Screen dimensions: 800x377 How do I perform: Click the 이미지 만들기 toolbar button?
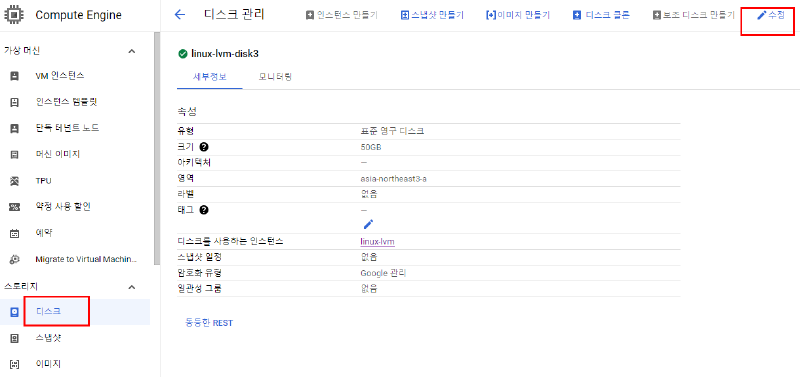pos(517,15)
